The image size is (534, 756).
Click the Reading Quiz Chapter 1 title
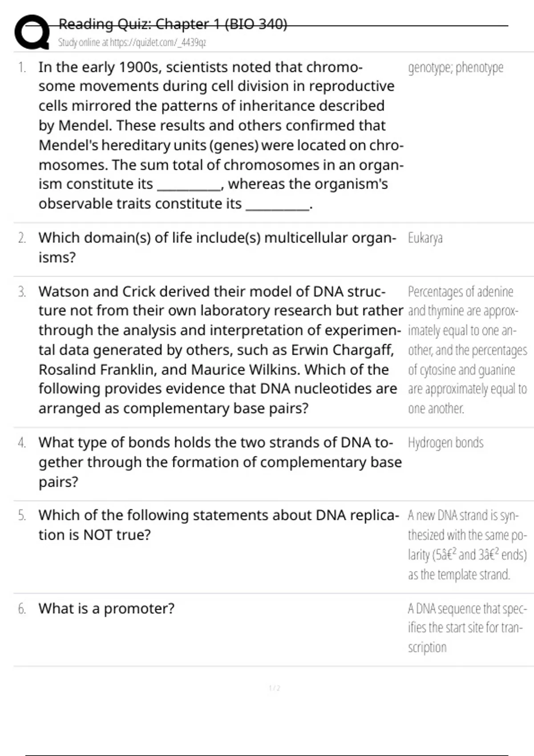click(x=173, y=24)
